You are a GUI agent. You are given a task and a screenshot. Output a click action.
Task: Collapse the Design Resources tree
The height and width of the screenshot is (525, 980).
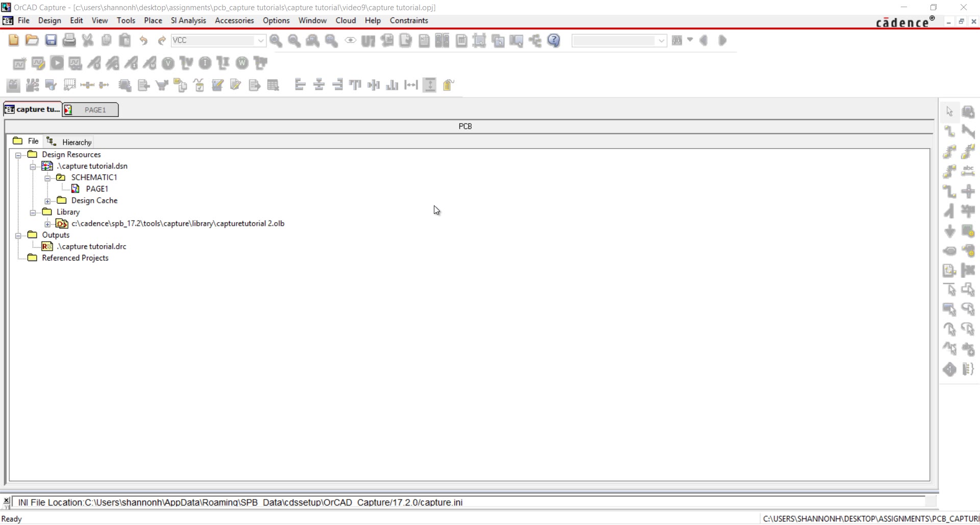tap(18, 154)
